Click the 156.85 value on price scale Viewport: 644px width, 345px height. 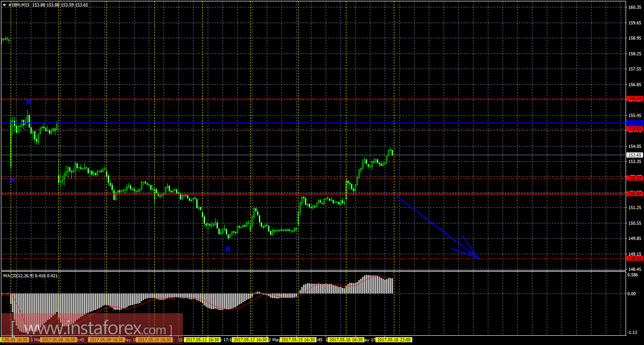click(635, 84)
